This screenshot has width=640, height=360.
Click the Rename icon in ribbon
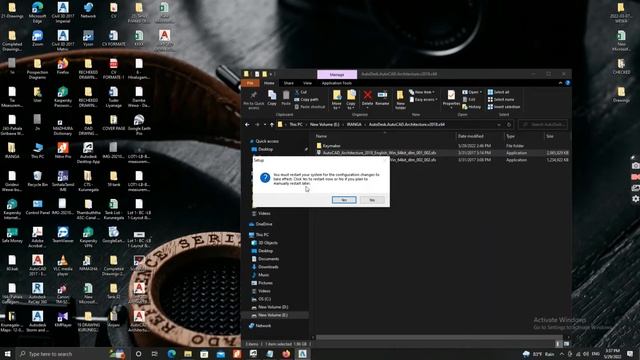pyautogui.click(x=382, y=98)
